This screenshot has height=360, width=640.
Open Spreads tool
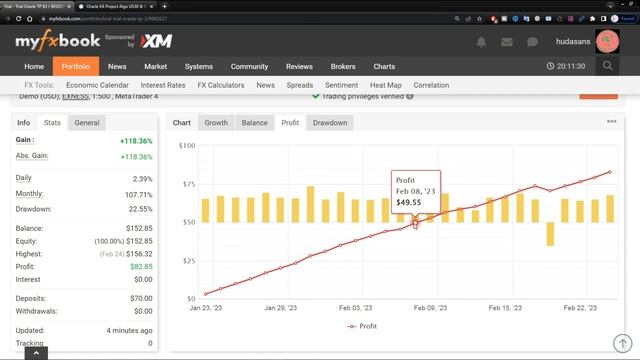[x=300, y=85]
